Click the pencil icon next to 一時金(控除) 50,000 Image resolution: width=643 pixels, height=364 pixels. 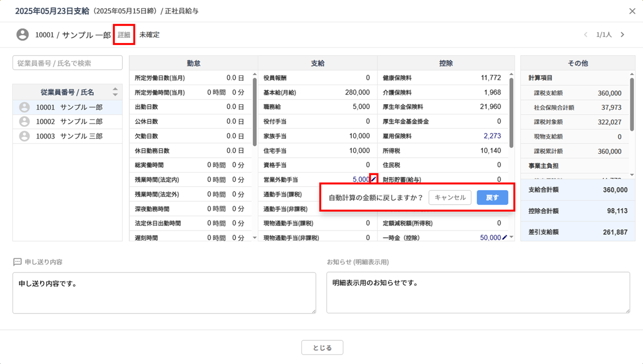pyautogui.click(x=504, y=238)
